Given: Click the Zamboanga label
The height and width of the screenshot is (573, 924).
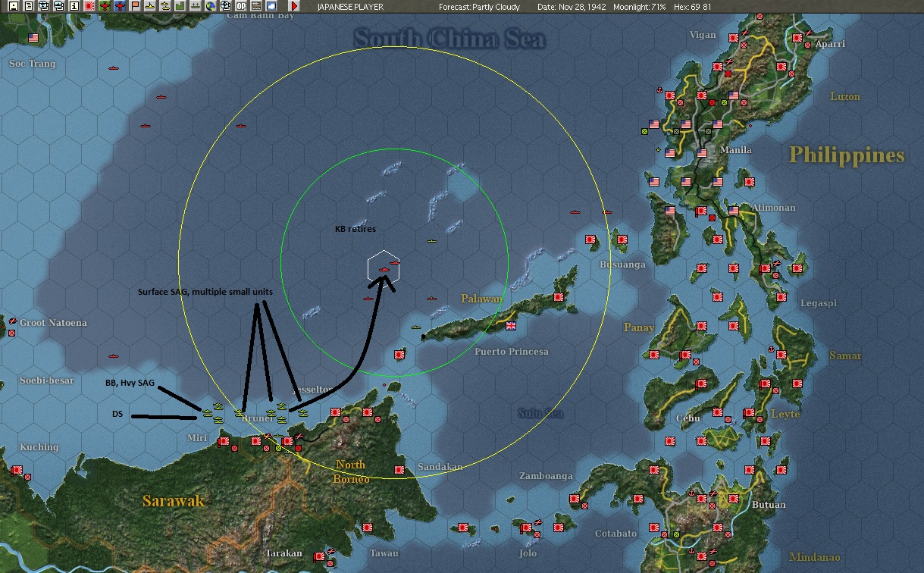Looking at the screenshot, I should (546, 476).
